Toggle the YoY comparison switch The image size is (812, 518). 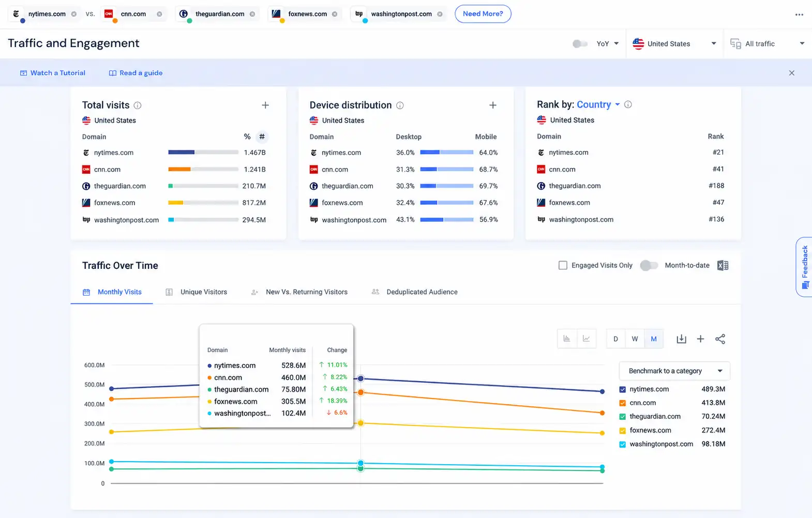[580, 44]
